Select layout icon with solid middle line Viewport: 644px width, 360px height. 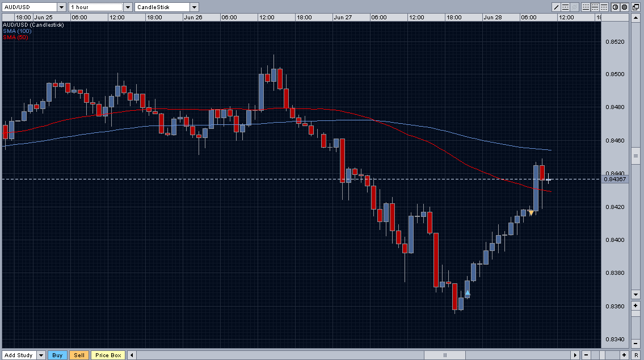(x=595, y=7)
